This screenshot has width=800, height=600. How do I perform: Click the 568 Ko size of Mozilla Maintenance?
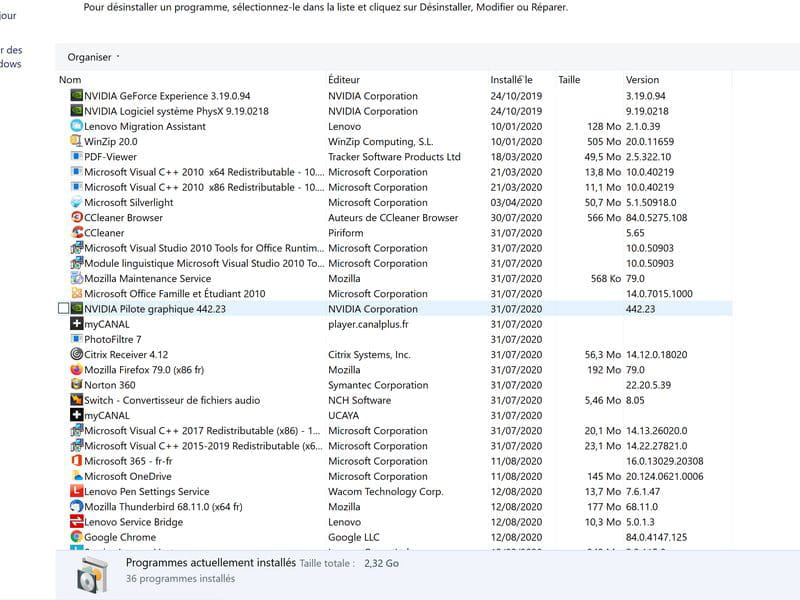[x=606, y=278]
